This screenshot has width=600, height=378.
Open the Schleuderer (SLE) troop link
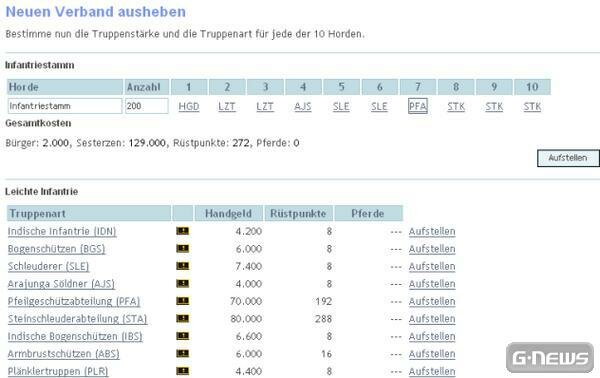click(48, 266)
